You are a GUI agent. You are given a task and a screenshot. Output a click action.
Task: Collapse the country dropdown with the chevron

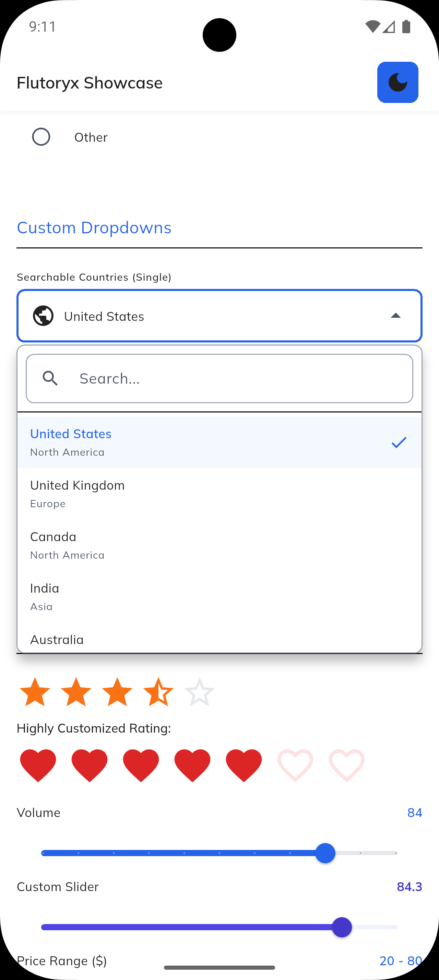[x=396, y=315]
